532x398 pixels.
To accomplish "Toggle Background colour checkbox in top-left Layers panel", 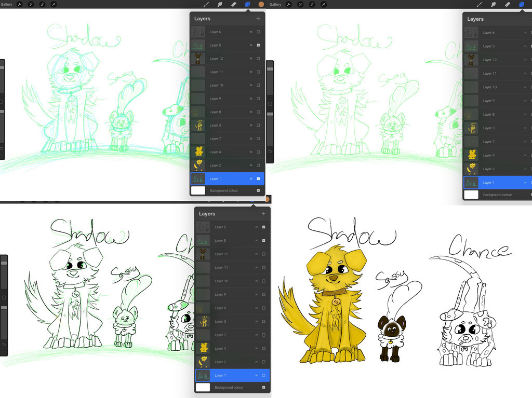I will point(258,190).
